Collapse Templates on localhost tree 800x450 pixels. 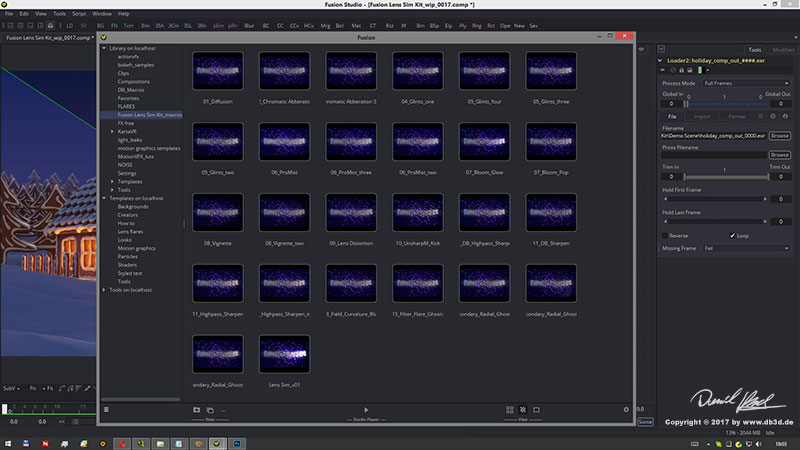[x=104, y=198]
